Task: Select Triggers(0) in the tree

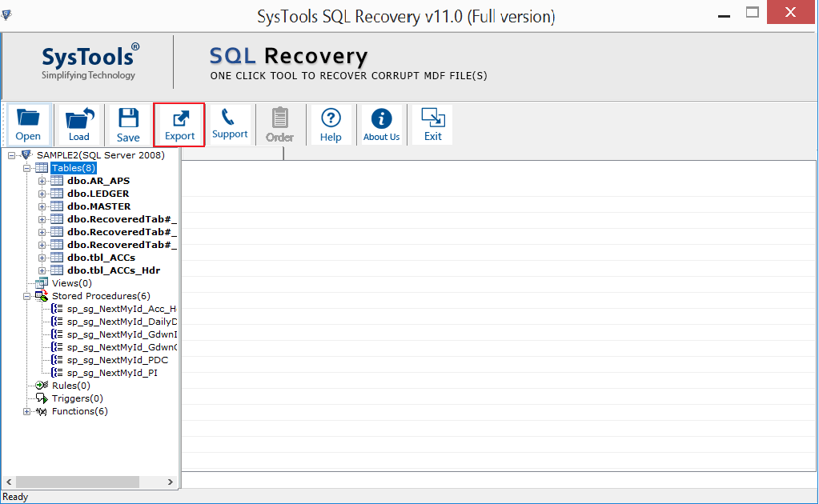Action: click(78, 398)
